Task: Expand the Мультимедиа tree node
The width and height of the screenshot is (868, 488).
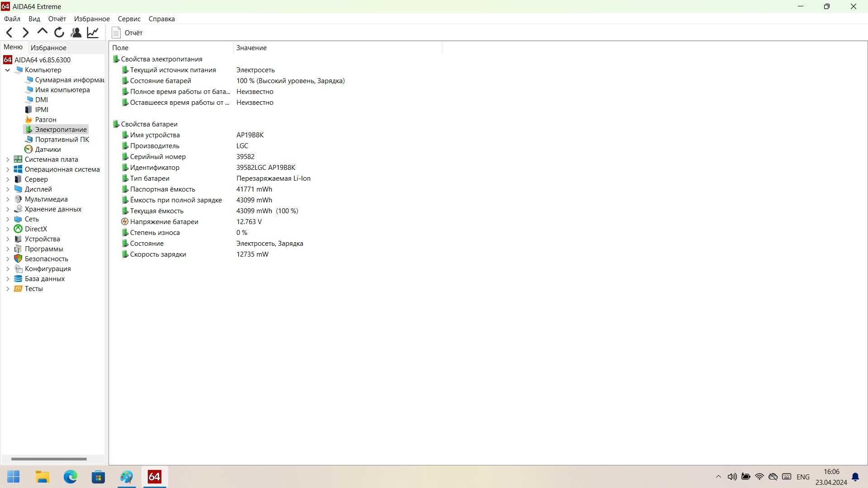Action: pyautogui.click(x=8, y=199)
